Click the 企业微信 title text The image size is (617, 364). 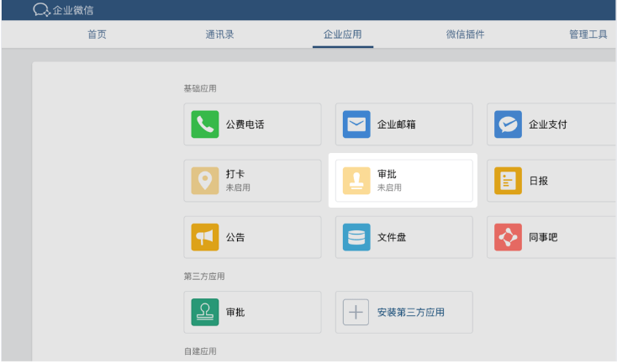coord(73,11)
